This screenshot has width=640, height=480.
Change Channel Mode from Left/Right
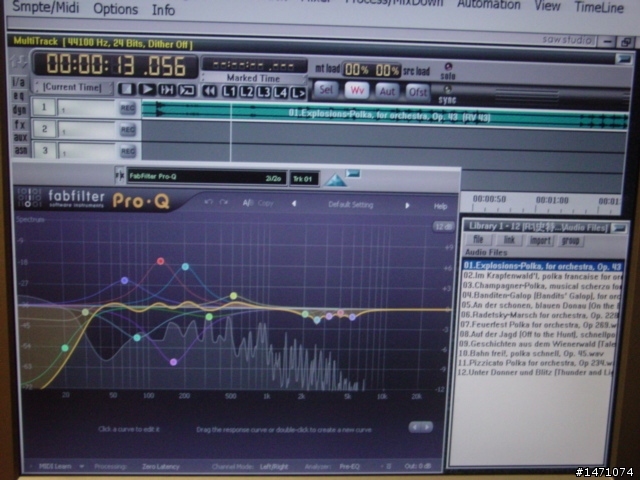[x=274, y=467]
